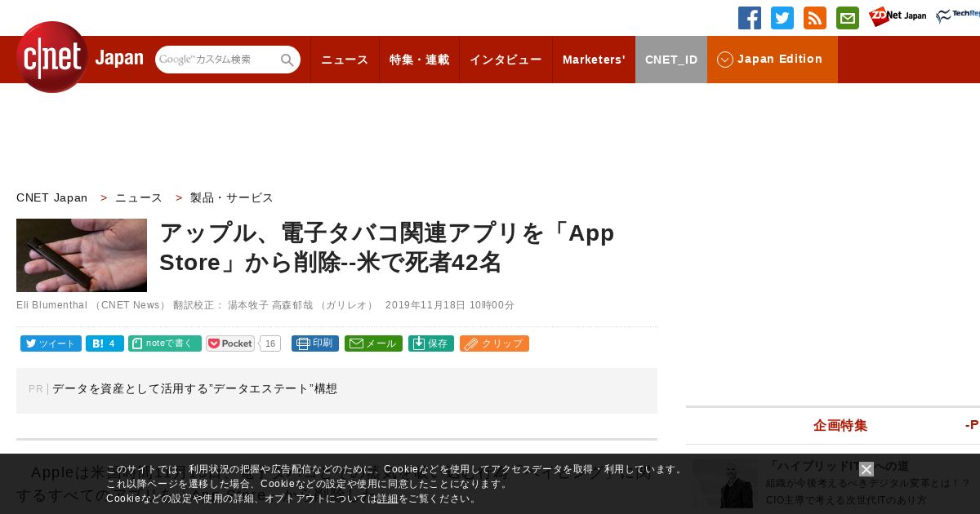Open the ハイブリッドITへの道 feature link
Image resolution: width=980 pixels, height=514 pixels.
pyautogui.click(x=837, y=466)
